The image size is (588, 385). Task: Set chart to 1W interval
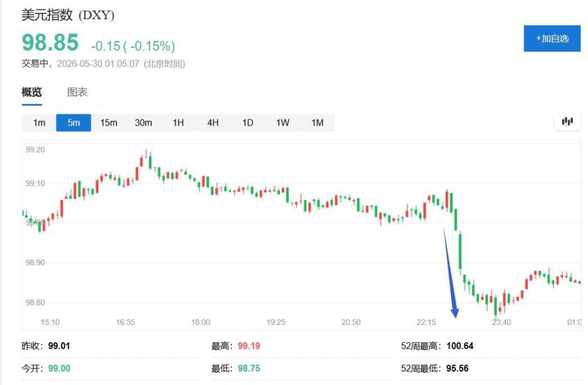coord(282,122)
